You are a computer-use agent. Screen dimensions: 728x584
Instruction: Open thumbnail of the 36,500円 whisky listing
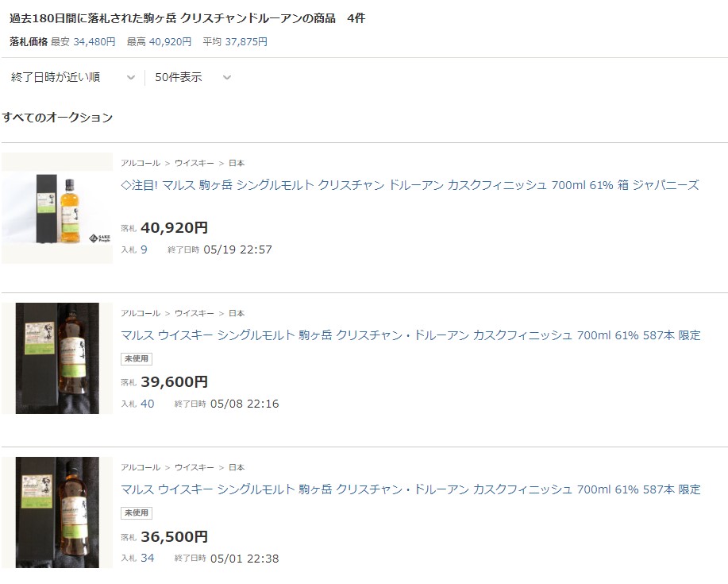tap(57, 512)
